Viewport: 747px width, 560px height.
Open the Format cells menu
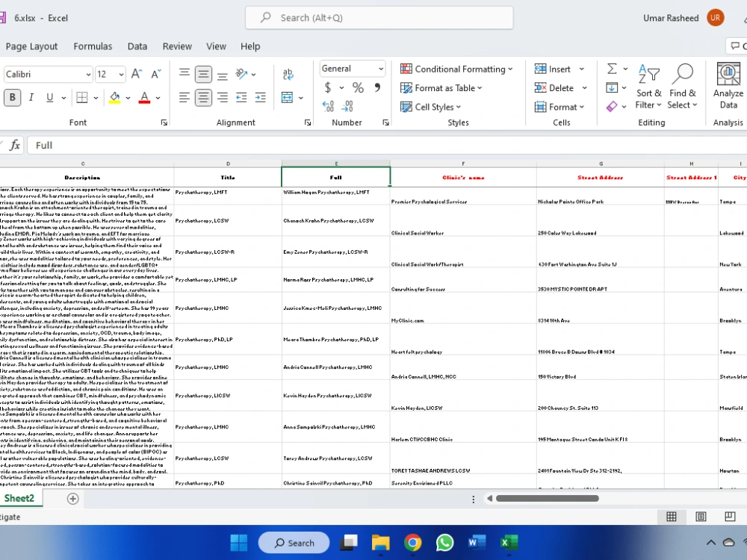560,107
